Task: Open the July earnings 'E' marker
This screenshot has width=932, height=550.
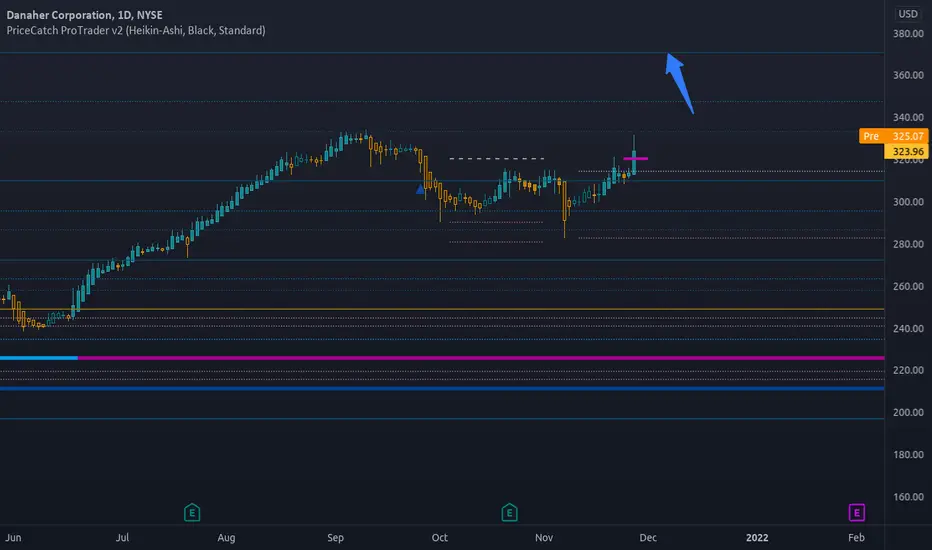Action: click(192, 513)
